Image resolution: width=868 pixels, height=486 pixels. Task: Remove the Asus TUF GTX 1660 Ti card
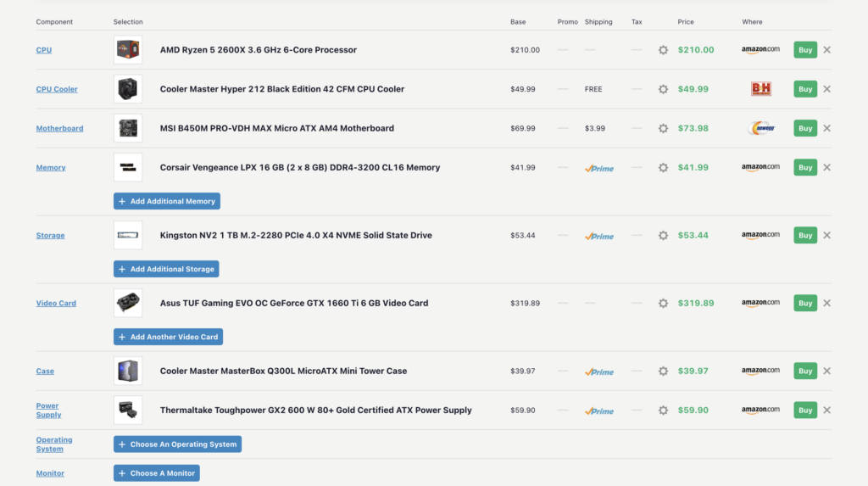point(827,303)
